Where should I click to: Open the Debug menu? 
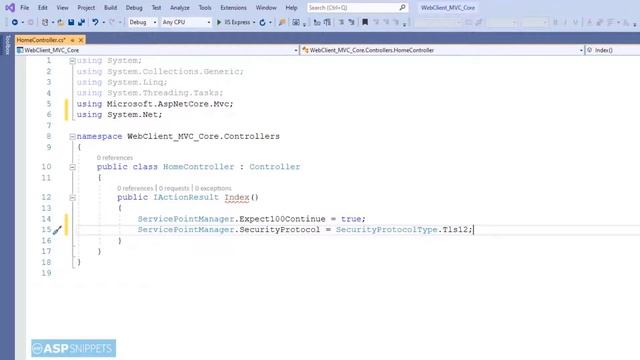tap(134, 8)
